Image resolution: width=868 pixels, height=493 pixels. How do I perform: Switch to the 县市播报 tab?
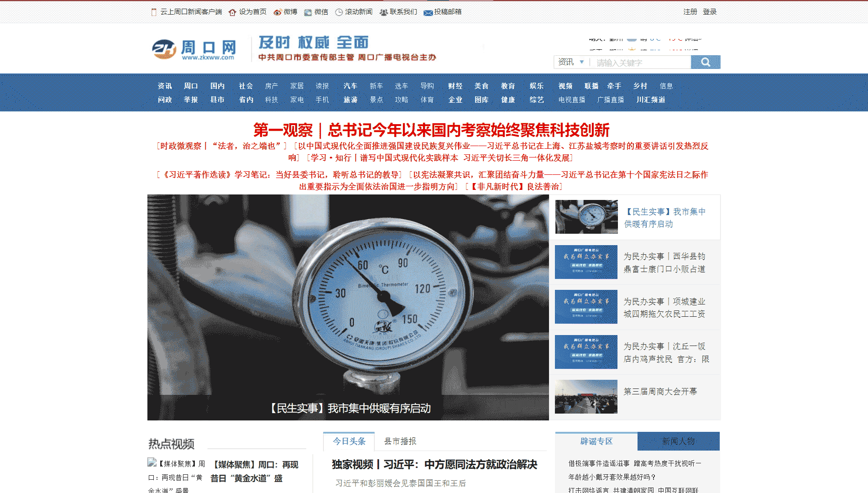[x=400, y=441]
